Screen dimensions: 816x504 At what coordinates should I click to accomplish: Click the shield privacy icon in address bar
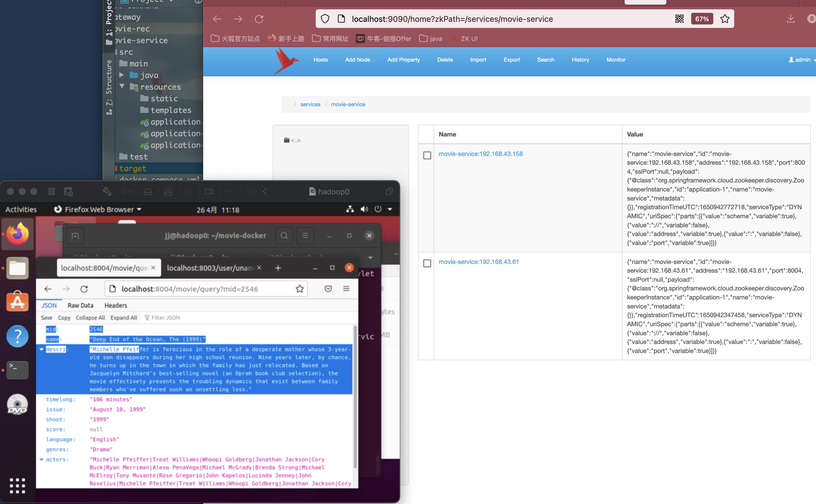click(325, 19)
